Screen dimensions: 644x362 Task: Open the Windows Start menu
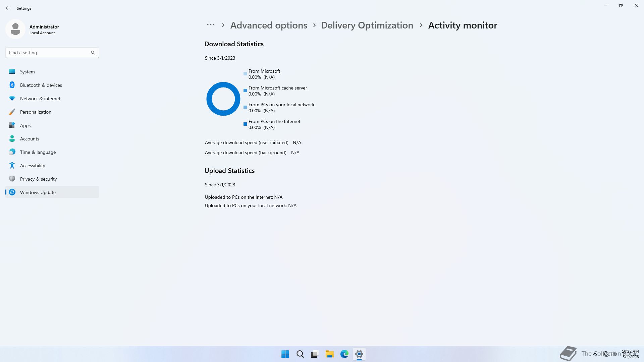pos(285,354)
